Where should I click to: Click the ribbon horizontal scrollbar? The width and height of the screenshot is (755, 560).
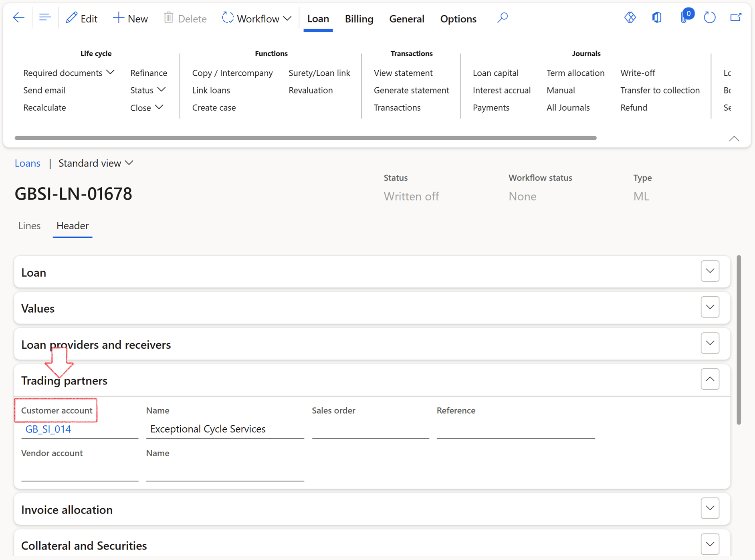[x=305, y=138]
